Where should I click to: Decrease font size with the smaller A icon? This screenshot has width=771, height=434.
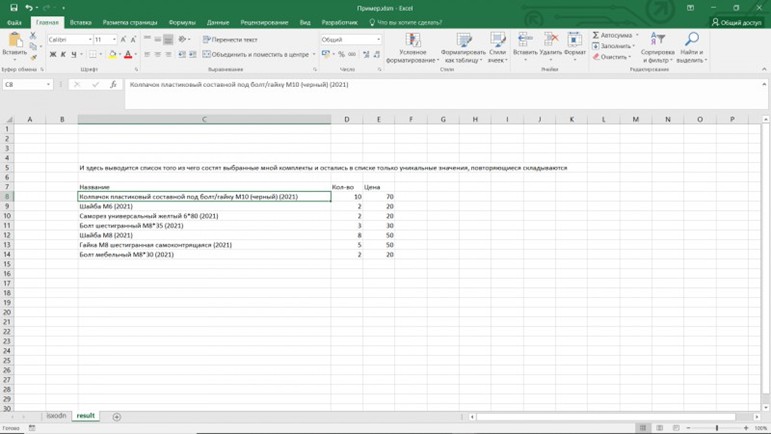pyautogui.click(x=133, y=39)
